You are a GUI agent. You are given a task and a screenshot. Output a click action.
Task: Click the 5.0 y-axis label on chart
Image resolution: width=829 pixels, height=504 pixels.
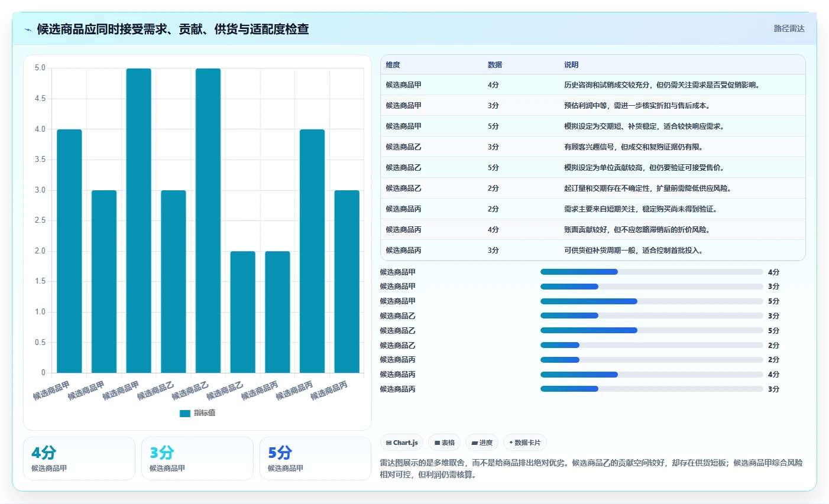click(x=40, y=68)
